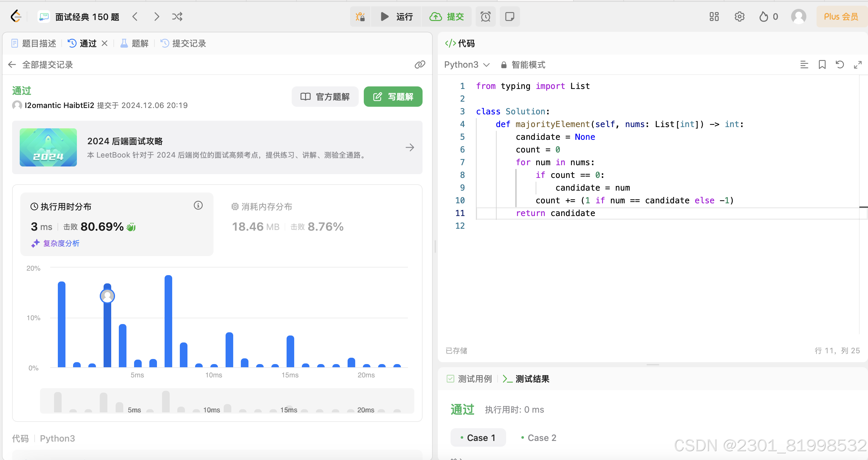Click the bookmark icon in editor
The width and height of the screenshot is (868, 460).
coord(822,65)
